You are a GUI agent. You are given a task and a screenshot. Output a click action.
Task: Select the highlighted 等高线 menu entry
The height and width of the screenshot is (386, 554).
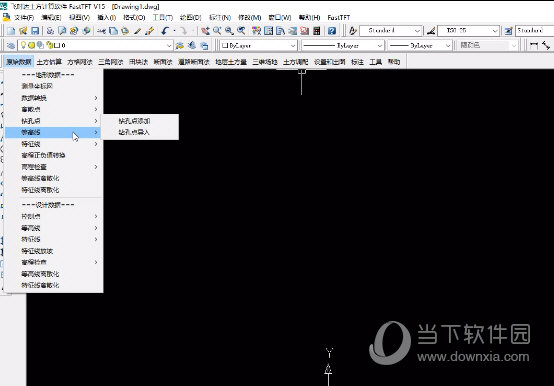click(x=54, y=132)
